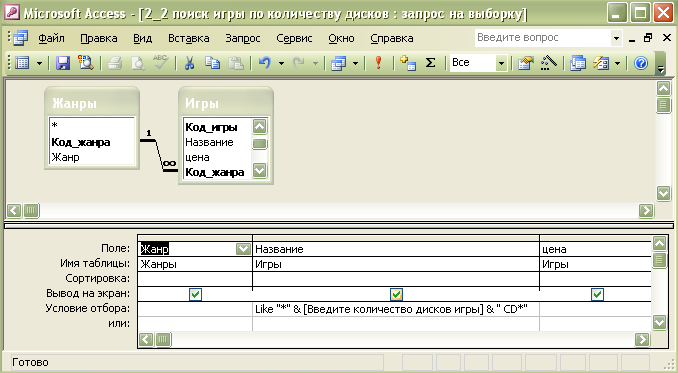Click the Copy icon

212,63
